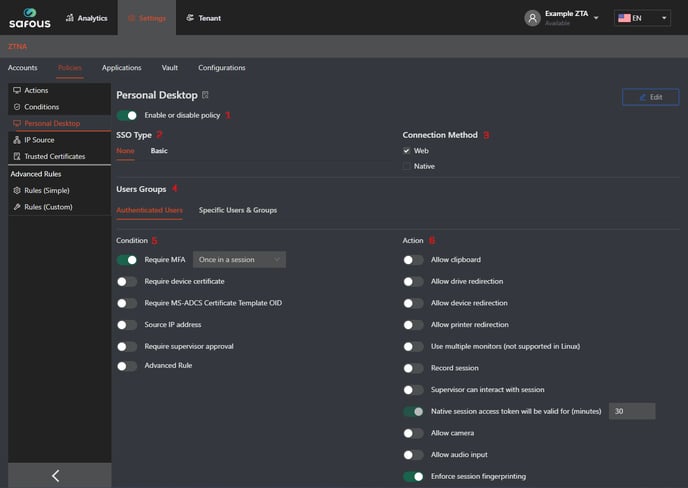Viewport: 688px width, 488px height.
Task: Click the Trusted Certificates sidebar icon
Action: click(17, 156)
